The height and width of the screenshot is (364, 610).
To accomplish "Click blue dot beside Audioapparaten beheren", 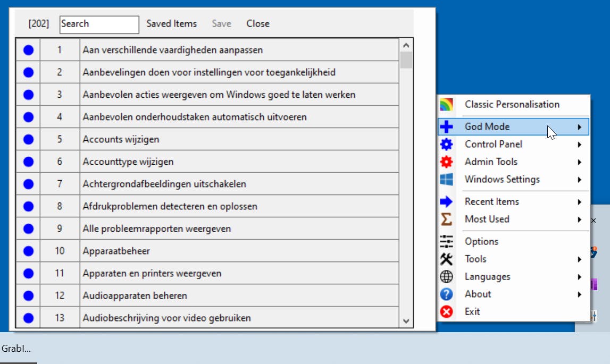I will (x=28, y=295).
